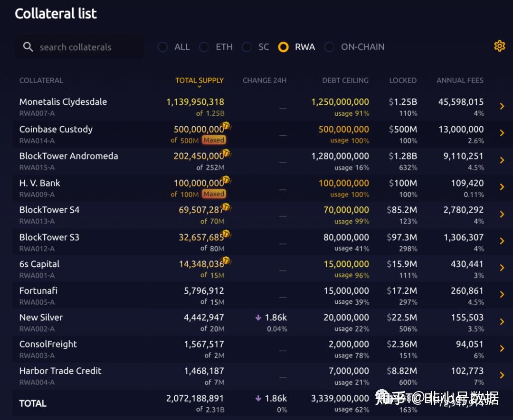Image resolution: width=513 pixels, height=420 pixels.
Task: Click the coin badge on H. V. Bank supply
Action: 227,180
